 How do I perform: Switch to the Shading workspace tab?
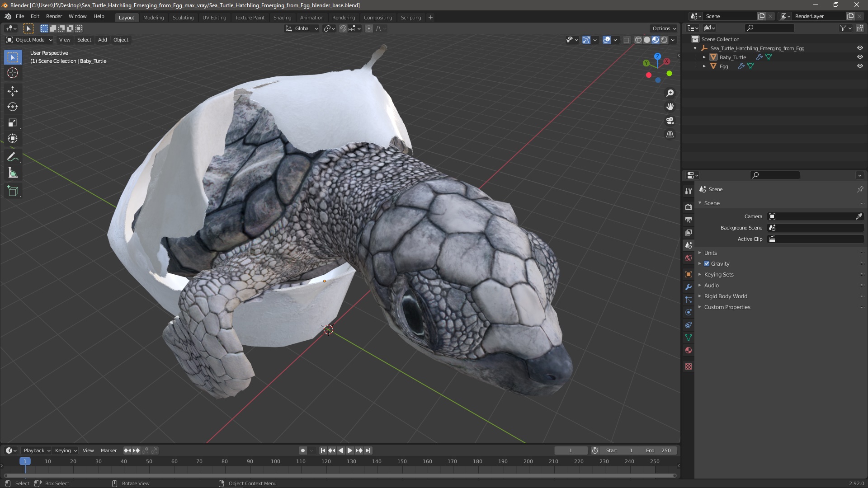click(282, 18)
